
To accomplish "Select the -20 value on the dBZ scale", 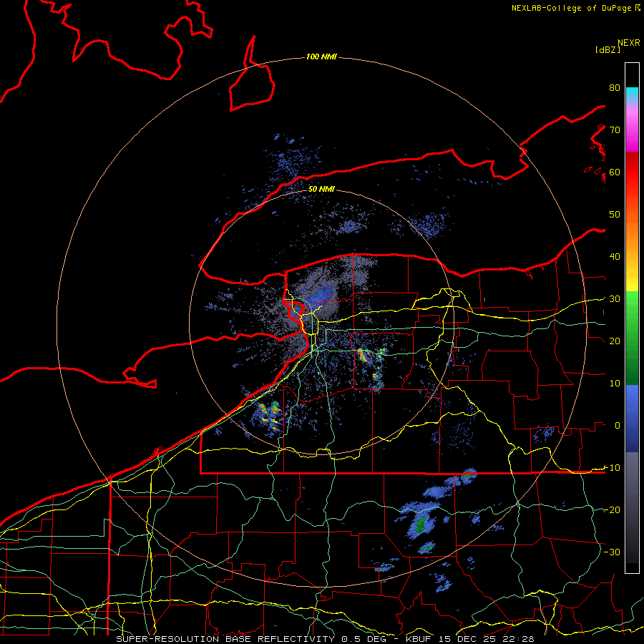I will [x=612, y=509].
